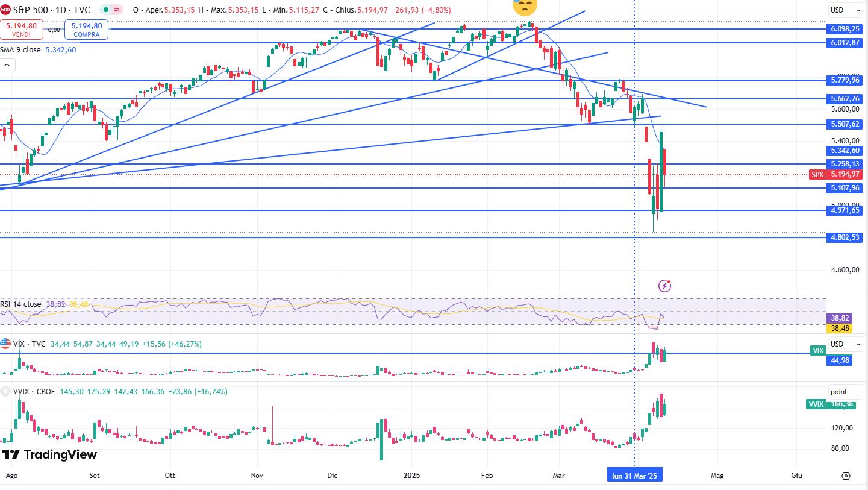
Task: Click the green market status dot indicator
Action: coord(105,10)
